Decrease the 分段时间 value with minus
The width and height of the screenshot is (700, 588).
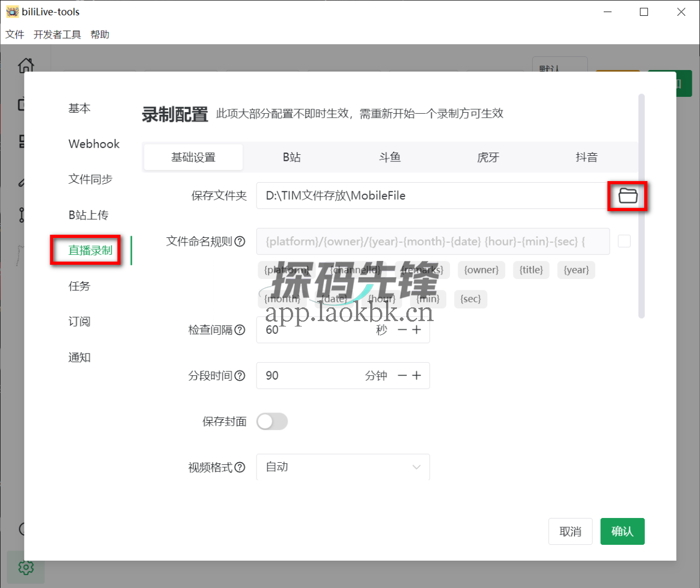coord(402,376)
